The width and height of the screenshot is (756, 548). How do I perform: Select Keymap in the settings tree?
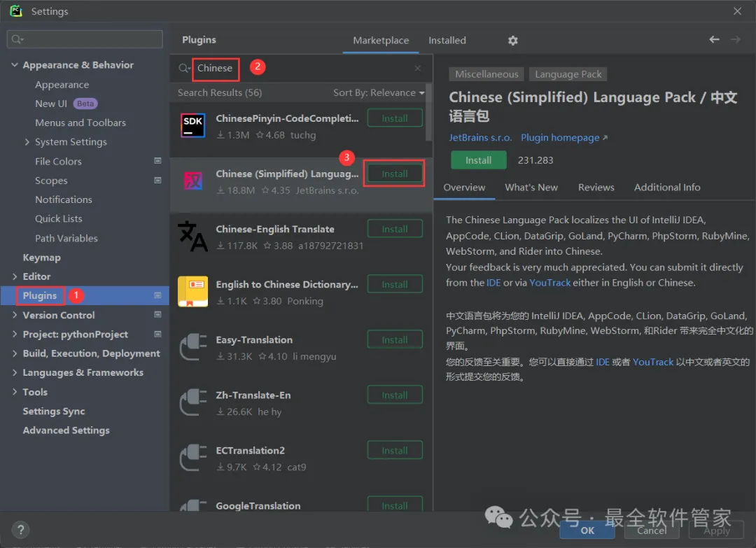(x=41, y=258)
